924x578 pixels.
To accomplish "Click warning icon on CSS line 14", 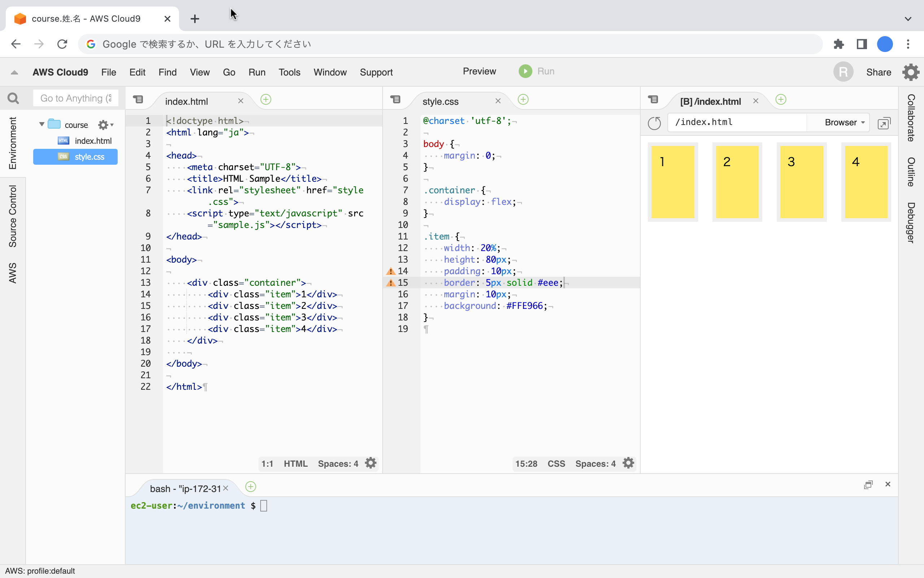I will tap(390, 271).
